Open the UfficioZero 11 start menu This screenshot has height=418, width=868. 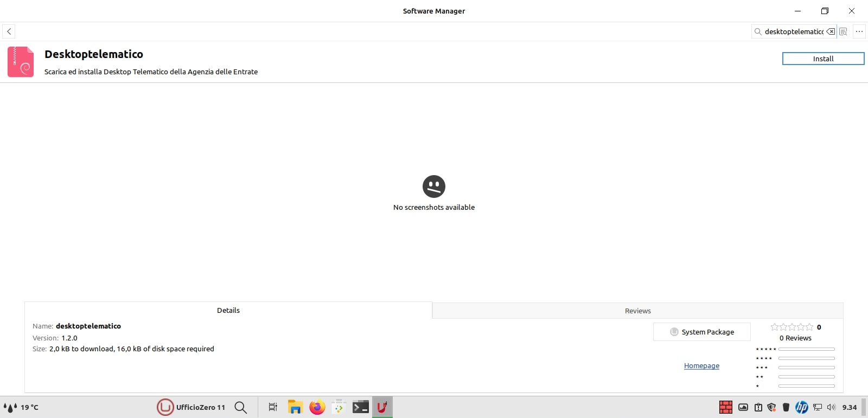click(191, 407)
